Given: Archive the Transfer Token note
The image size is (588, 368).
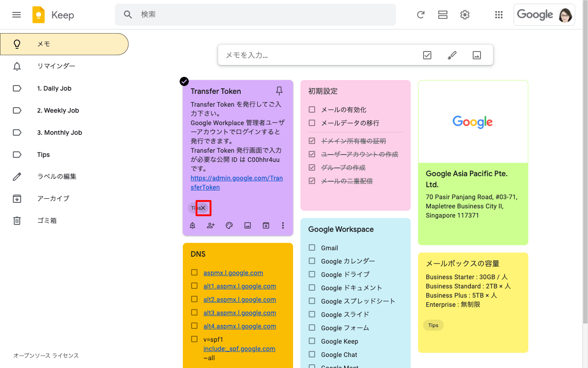Looking at the screenshot, I should [x=266, y=225].
